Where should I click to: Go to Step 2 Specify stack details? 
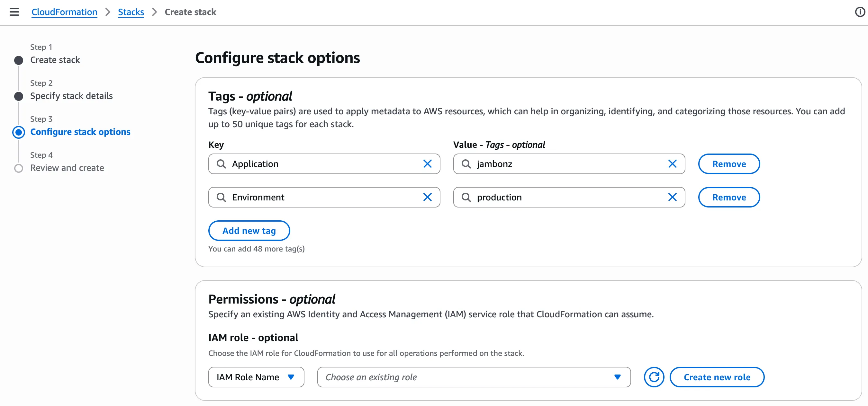(x=71, y=96)
